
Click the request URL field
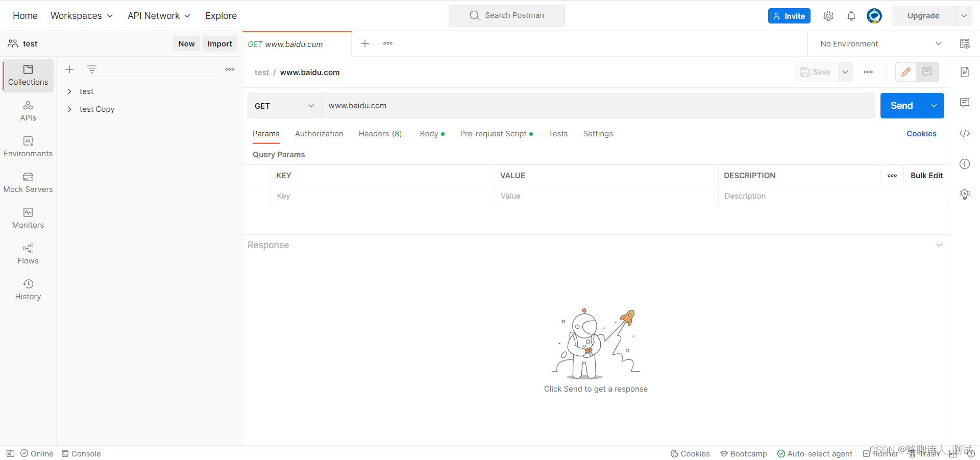(x=598, y=106)
